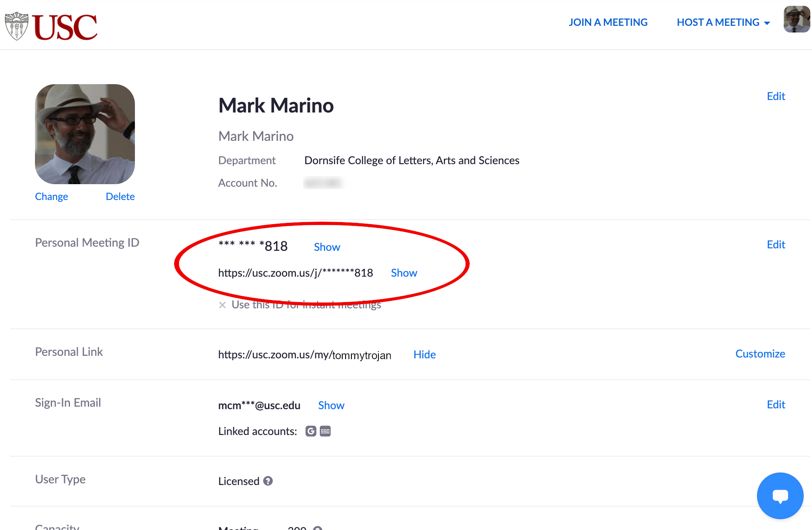Open the Host a Meeting dropdown

coord(767,22)
